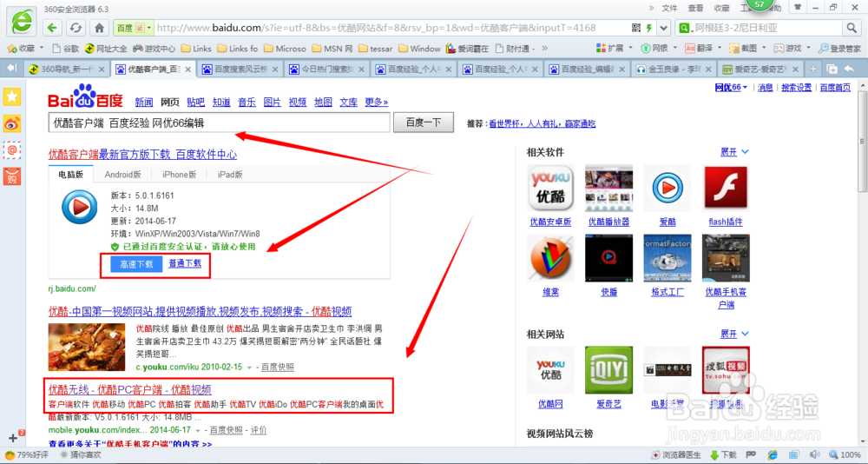Open 优酷客户端最新官方版下载 result link

(143, 155)
